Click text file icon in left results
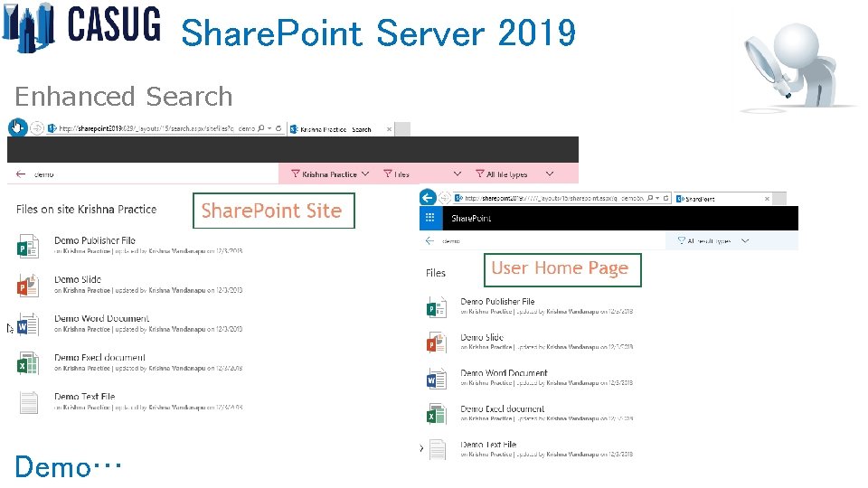Screen dimensions: 868x488 click(x=28, y=403)
